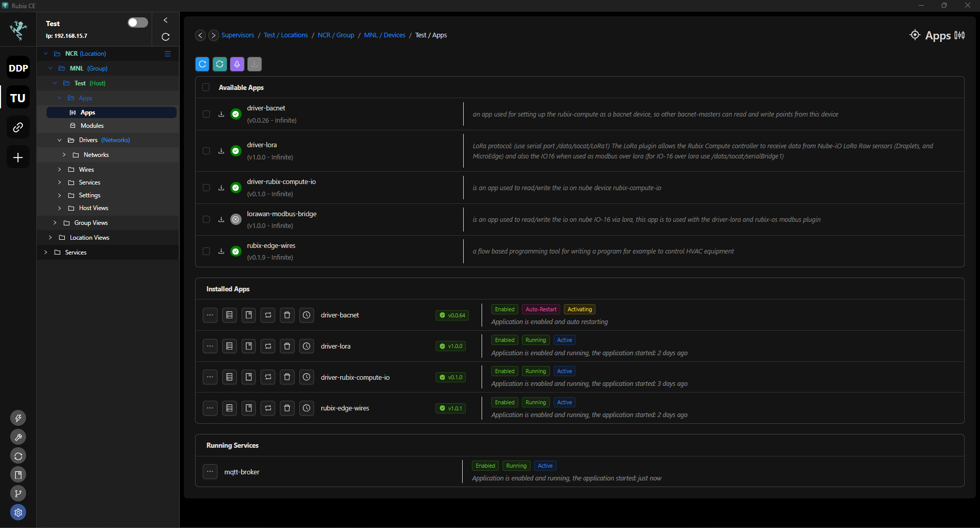Open Services under the Test host
The image size is (980, 528).
(x=89, y=182)
